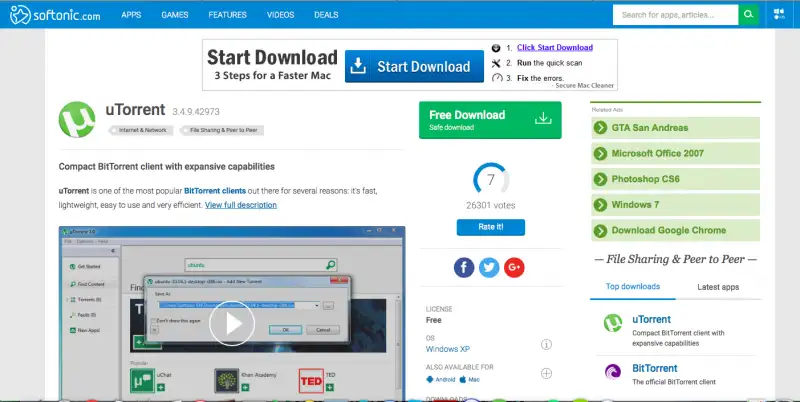Share on Facebook icon
This screenshot has height=402, width=800.
click(464, 267)
